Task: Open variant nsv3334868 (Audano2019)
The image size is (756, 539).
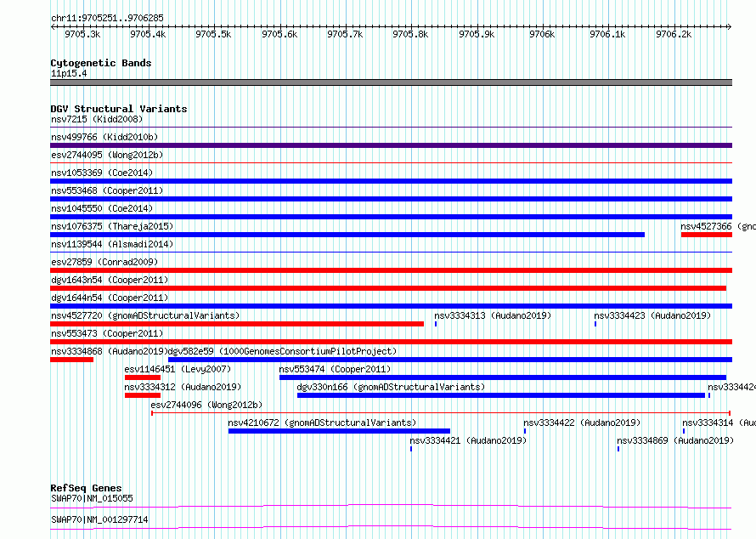Action: (x=110, y=351)
